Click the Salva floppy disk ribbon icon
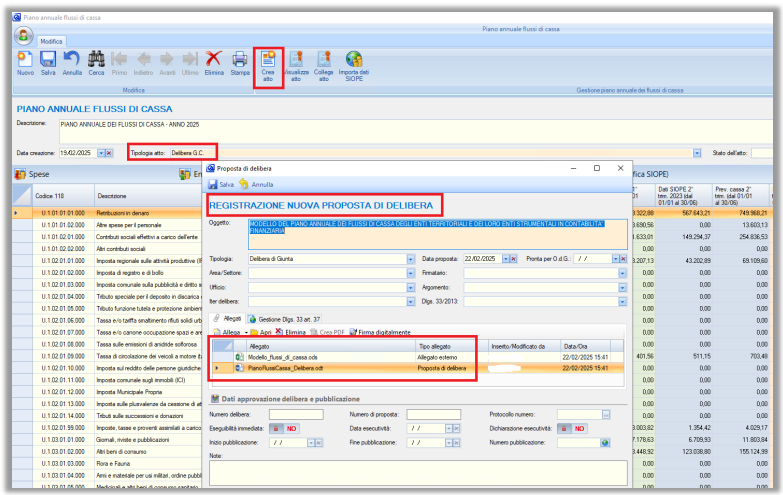The height and width of the screenshot is (495, 783). pyautogui.click(x=47, y=61)
